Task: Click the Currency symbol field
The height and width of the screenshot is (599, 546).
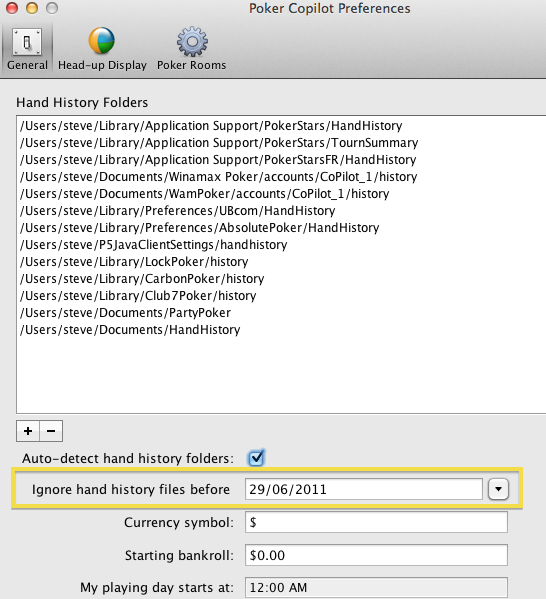Action: point(376,522)
